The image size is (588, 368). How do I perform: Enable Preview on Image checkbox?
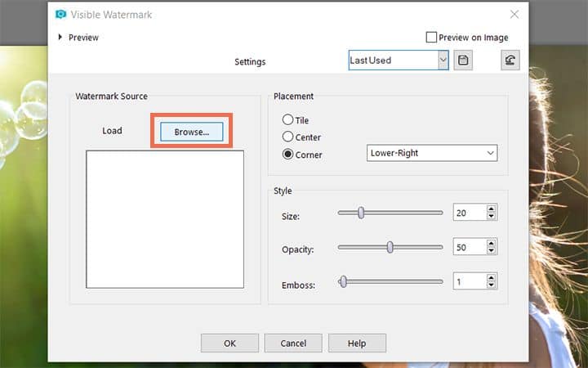431,37
